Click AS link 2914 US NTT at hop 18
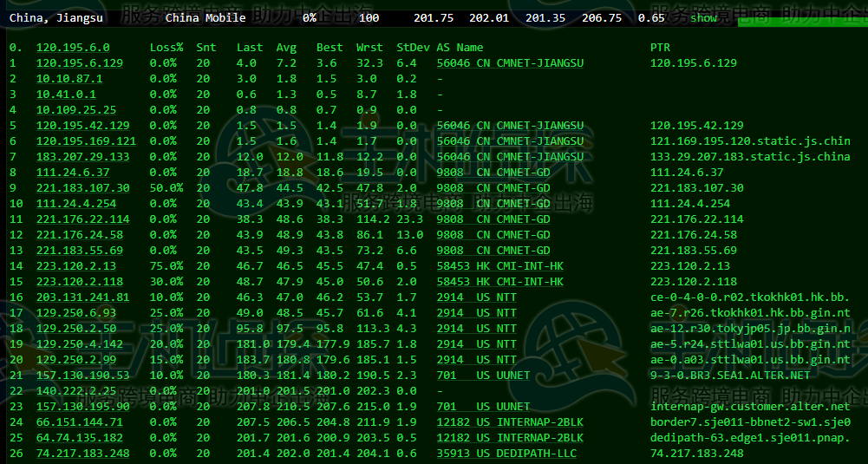This screenshot has width=868, height=464. coord(476,329)
